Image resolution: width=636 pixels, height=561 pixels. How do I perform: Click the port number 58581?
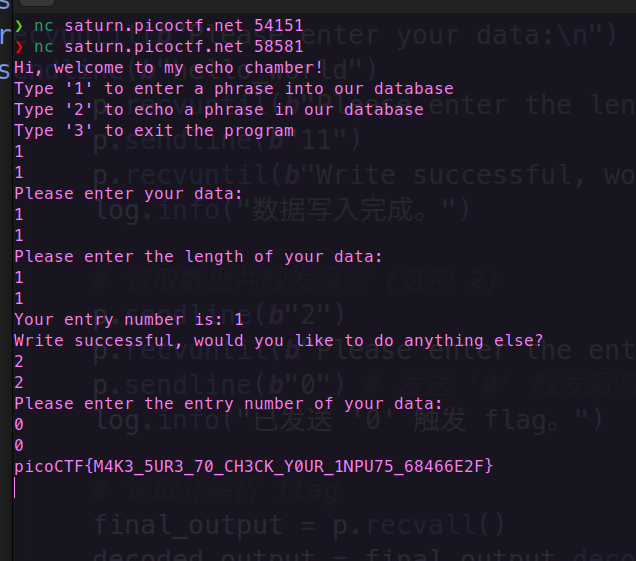[279, 47]
